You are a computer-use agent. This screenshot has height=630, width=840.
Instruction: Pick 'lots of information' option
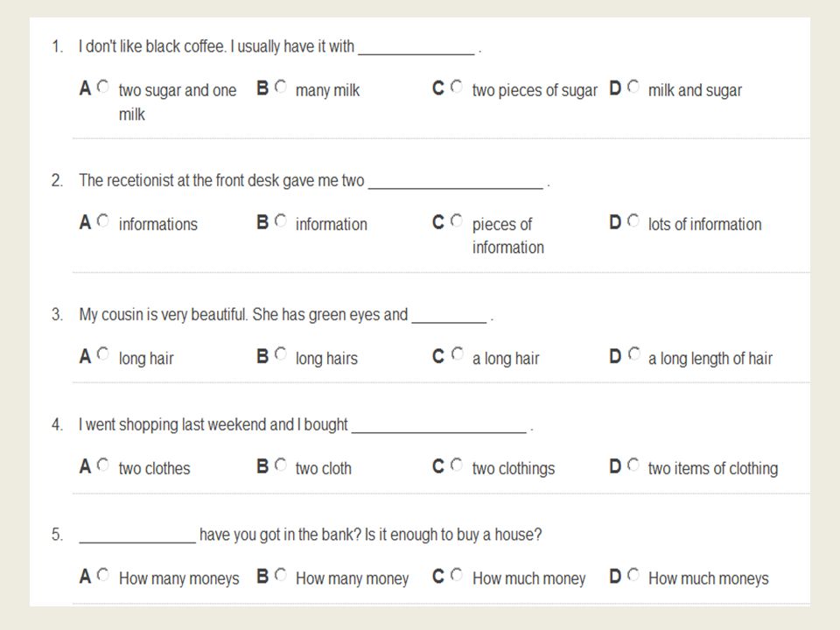click(633, 220)
